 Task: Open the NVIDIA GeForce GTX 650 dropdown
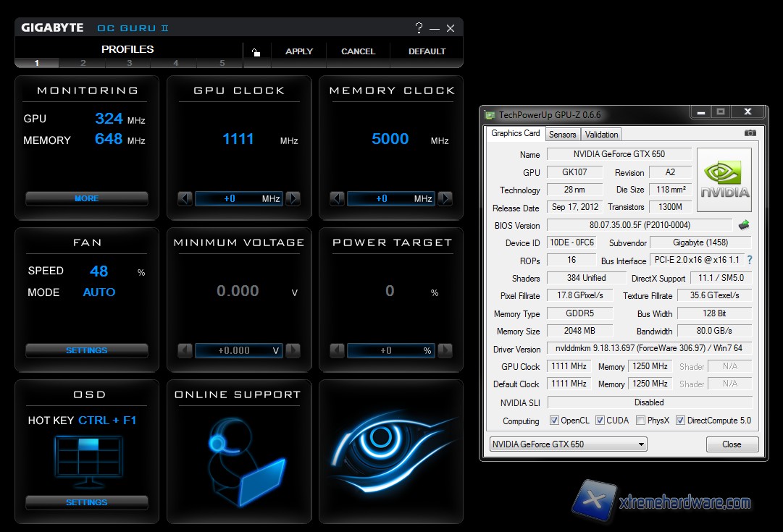click(568, 444)
